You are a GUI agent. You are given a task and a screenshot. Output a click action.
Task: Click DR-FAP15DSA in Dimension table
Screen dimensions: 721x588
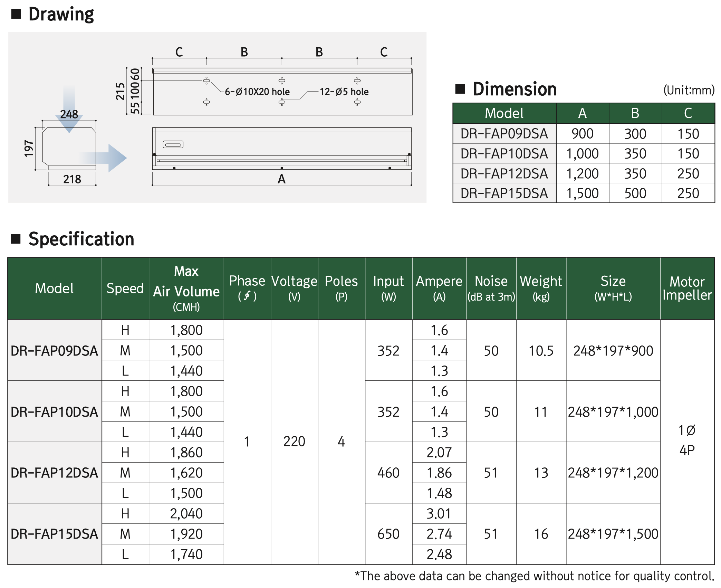[x=504, y=193]
